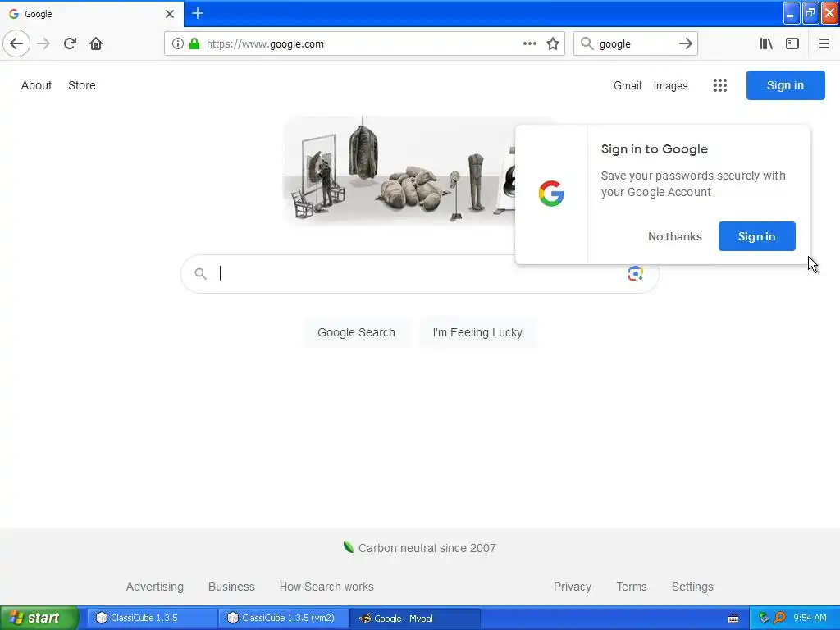
Task: Reload the current page
Action: tap(70, 43)
